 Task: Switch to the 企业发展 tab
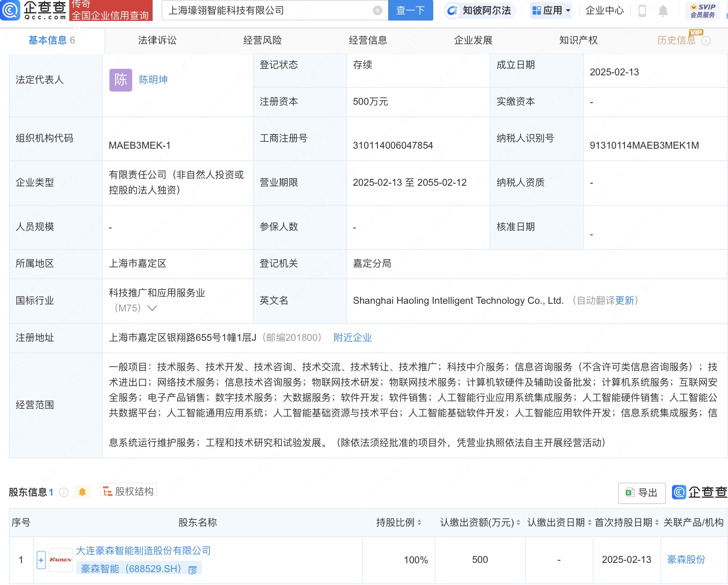473,40
